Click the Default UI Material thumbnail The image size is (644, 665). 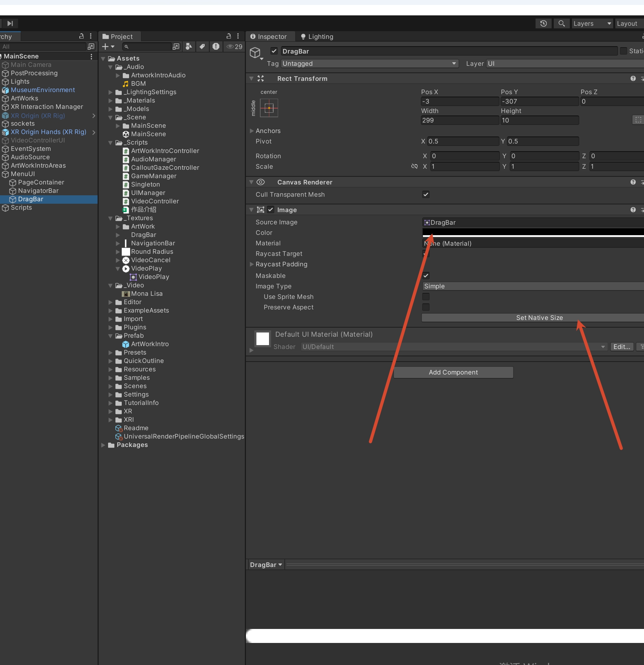263,339
